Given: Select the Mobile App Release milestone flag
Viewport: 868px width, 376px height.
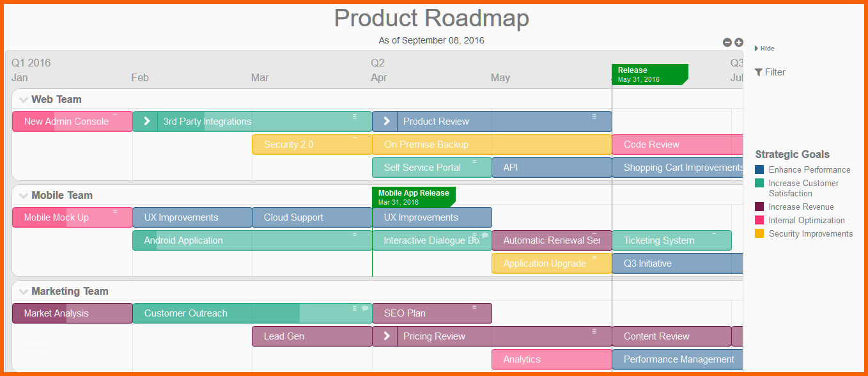Looking at the screenshot, I should [x=414, y=197].
